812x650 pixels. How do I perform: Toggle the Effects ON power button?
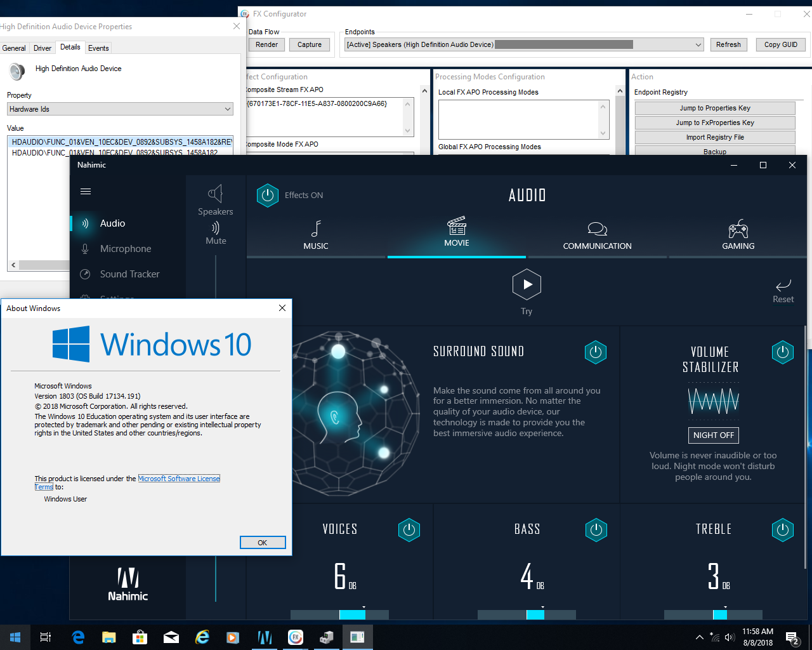[x=268, y=196]
